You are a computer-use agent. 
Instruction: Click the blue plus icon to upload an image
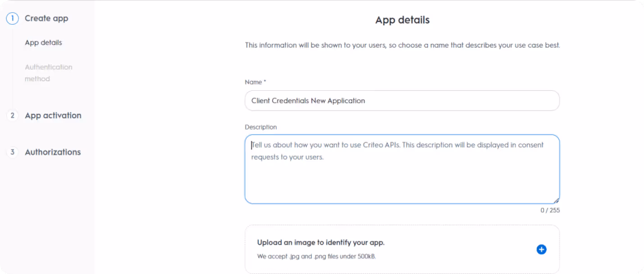coord(541,249)
